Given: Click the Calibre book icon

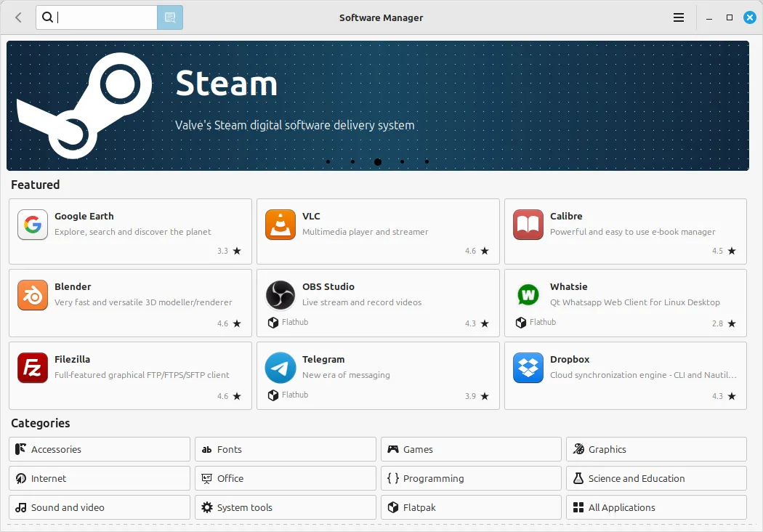Looking at the screenshot, I should [528, 225].
